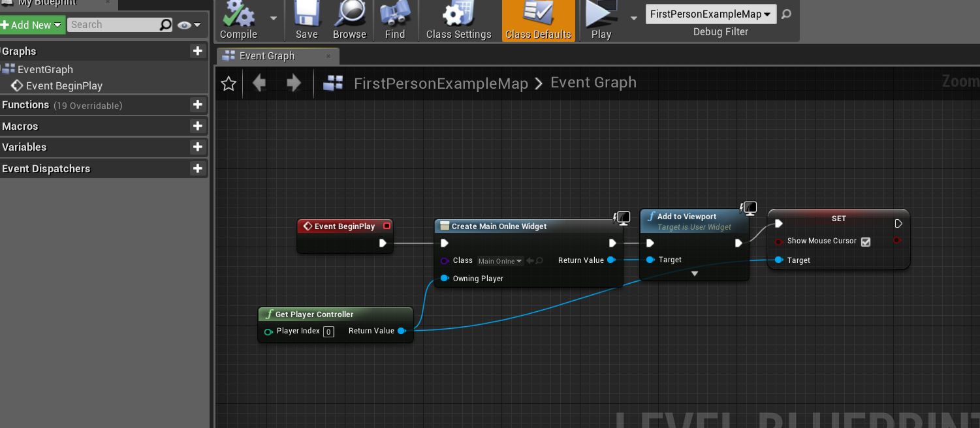Add a new Variable with the plus button
The image size is (980, 428).
198,147
